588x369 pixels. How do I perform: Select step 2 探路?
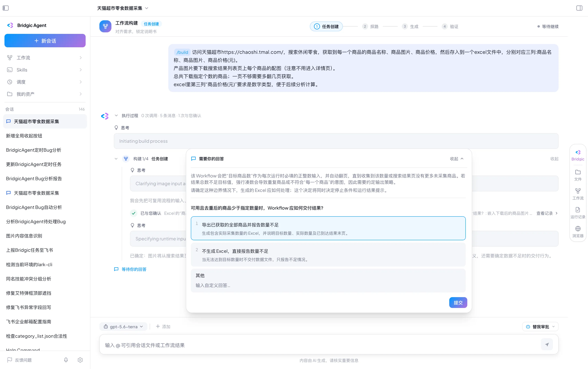click(x=370, y=26)
